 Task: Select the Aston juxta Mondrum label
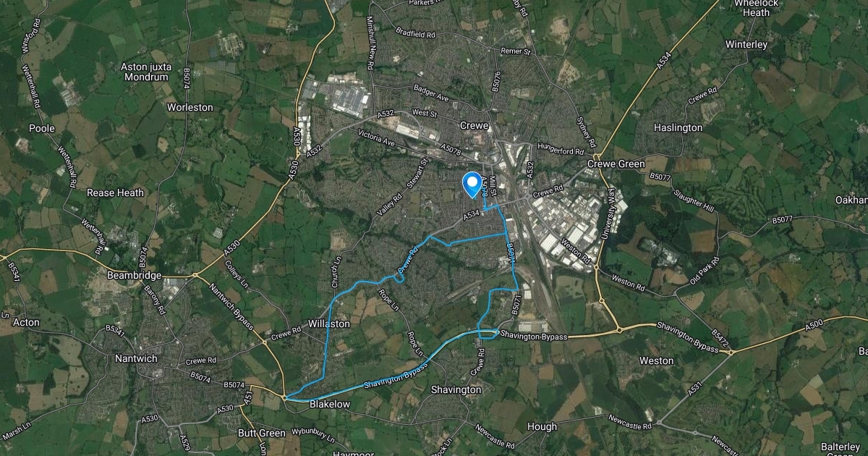tap(146, 71)
